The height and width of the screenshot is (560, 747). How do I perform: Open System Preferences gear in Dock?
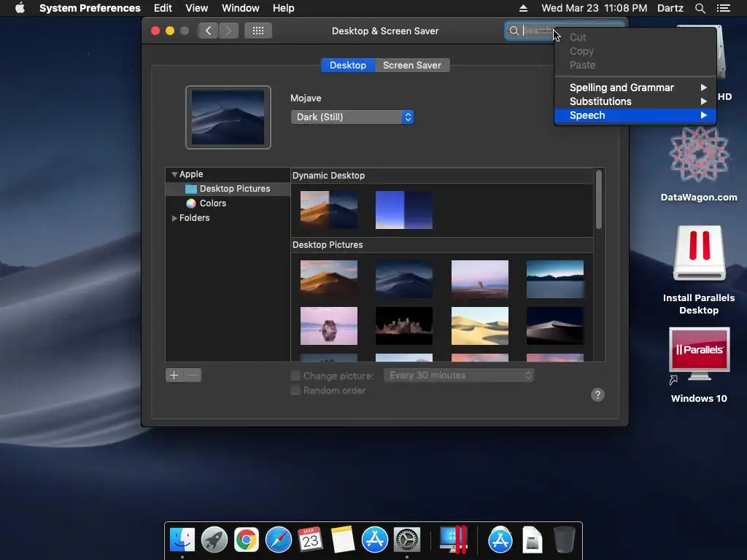406,540
